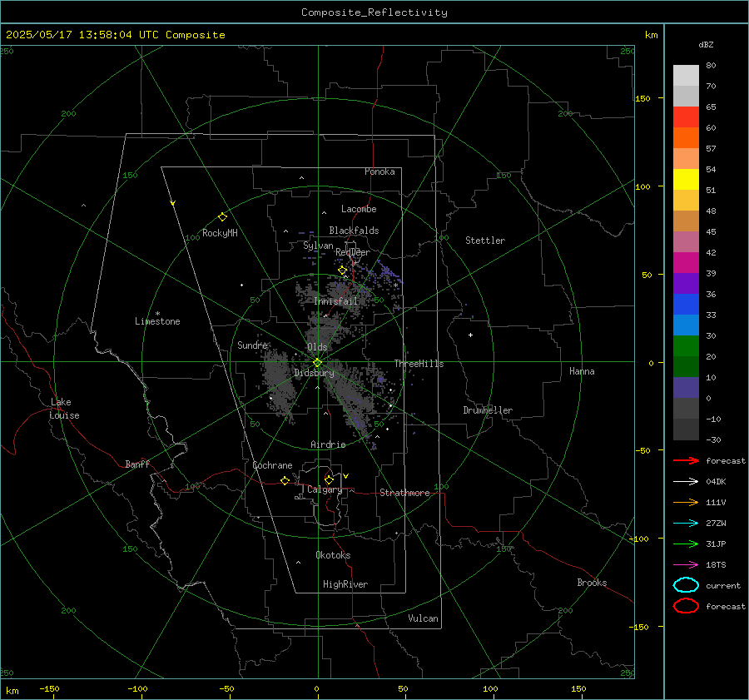This screenshot has height=700, width=749.
Task: Click the Lake Louise label
Action: click(x=65, y=409)
